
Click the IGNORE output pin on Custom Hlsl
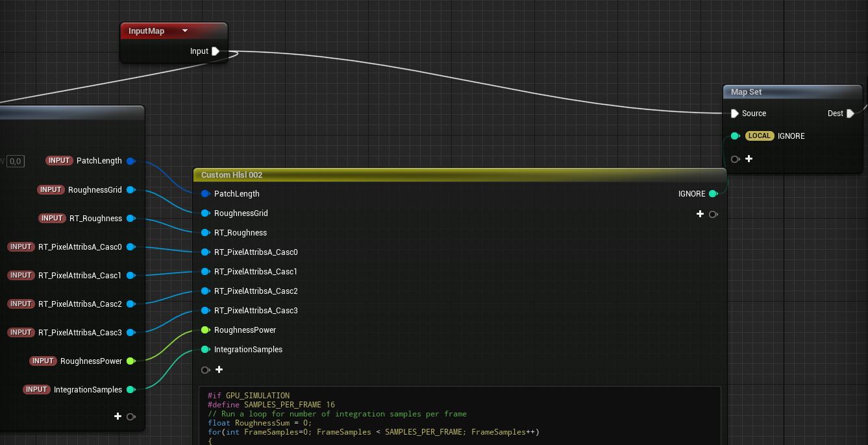713,194
